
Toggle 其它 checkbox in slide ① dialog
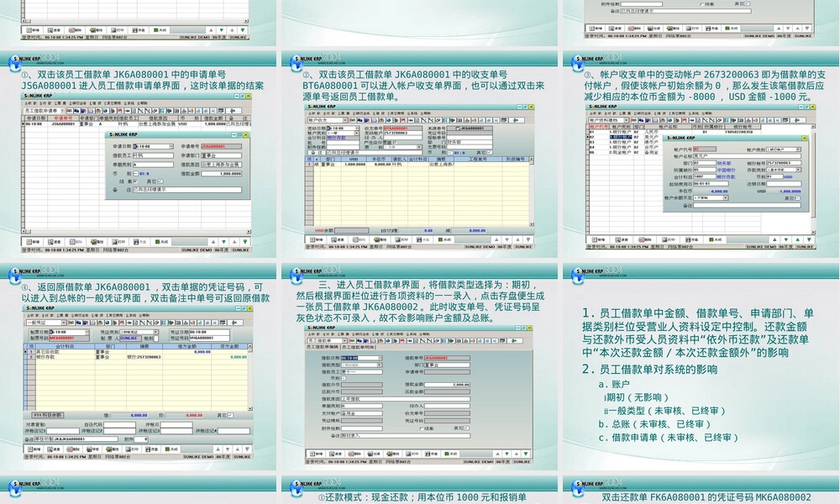[160, 181]
